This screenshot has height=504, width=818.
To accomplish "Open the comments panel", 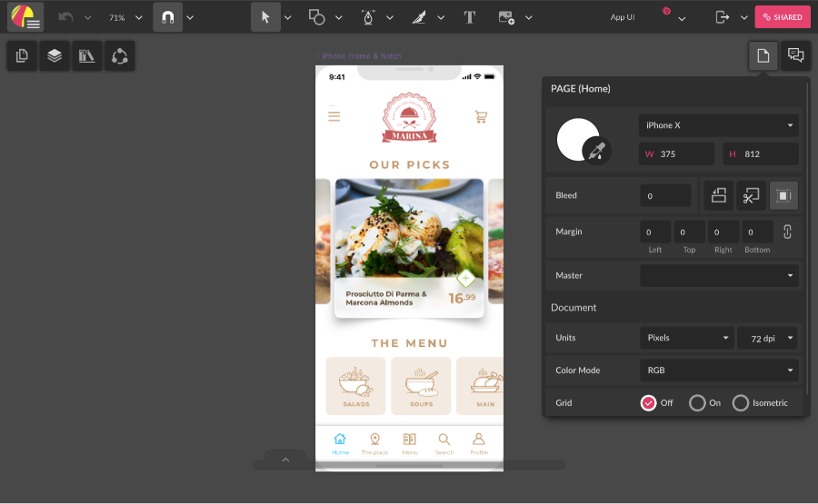I will pos(795,56).
